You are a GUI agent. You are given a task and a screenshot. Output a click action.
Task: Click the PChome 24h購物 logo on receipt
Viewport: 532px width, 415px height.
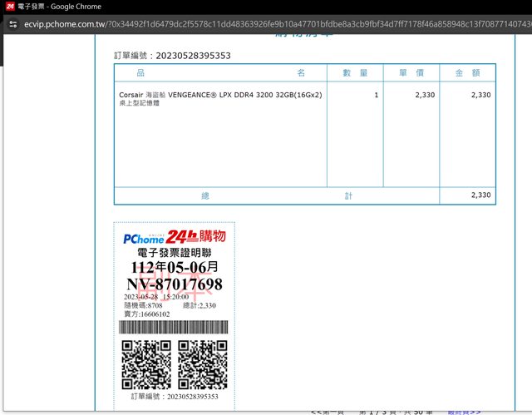click(x=174, y=237)
